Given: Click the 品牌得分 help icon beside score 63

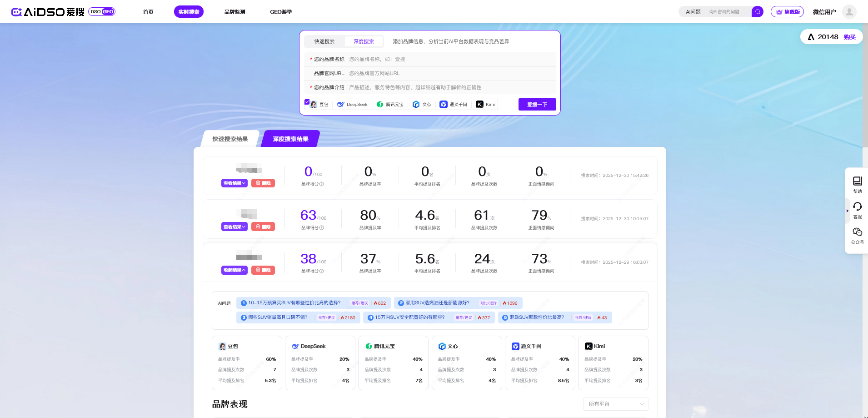Looking at the screenshot, I should click(x=322, y=228).
